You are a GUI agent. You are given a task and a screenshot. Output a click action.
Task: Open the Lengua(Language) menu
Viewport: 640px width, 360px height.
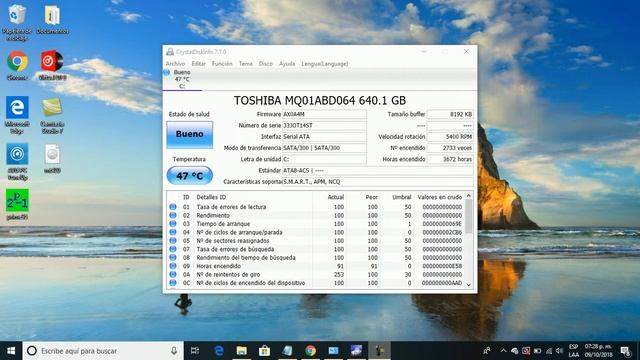(325, 64)
